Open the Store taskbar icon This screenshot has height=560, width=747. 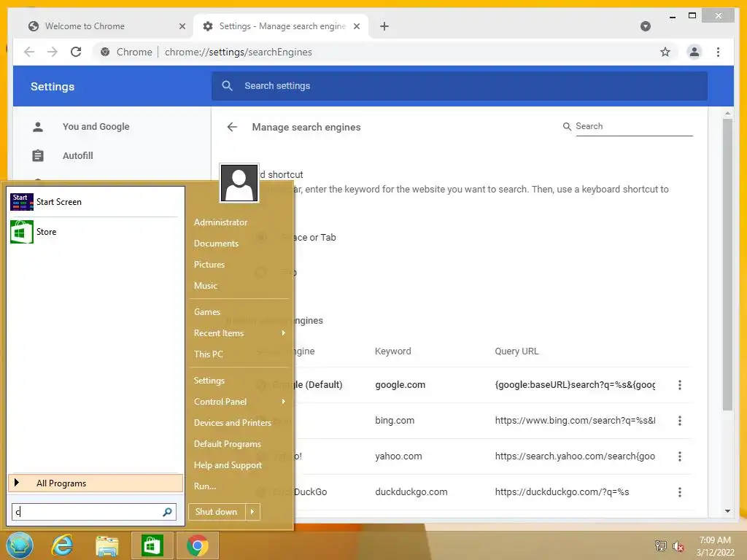[x=152, y=545]
